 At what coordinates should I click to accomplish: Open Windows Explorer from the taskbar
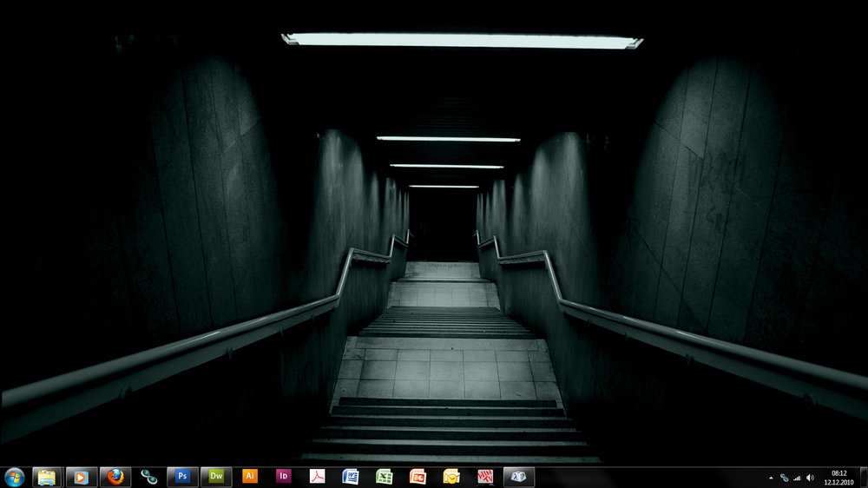click(x=47, y=477)
